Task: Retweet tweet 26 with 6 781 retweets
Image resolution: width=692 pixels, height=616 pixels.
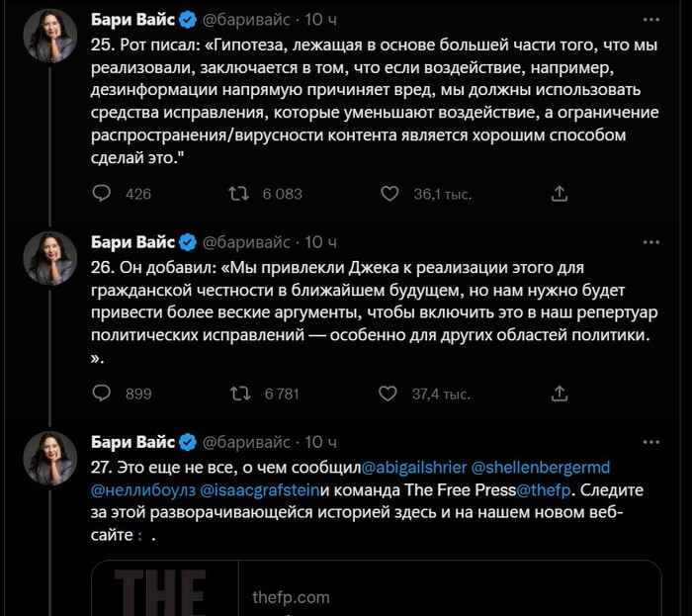Action: tap(238, 394)
